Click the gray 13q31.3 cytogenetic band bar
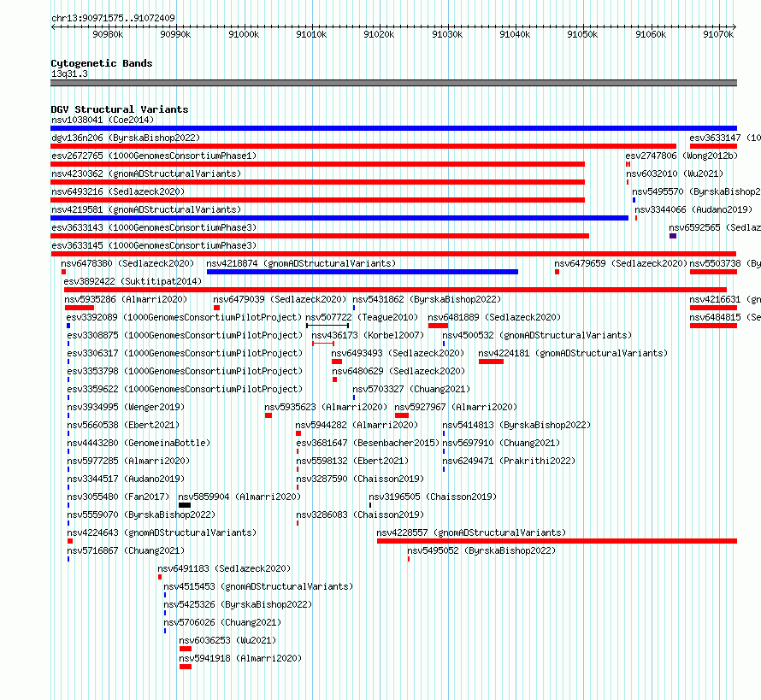The height and width of the screenshot is (700, 761). [x=393, y=83]
